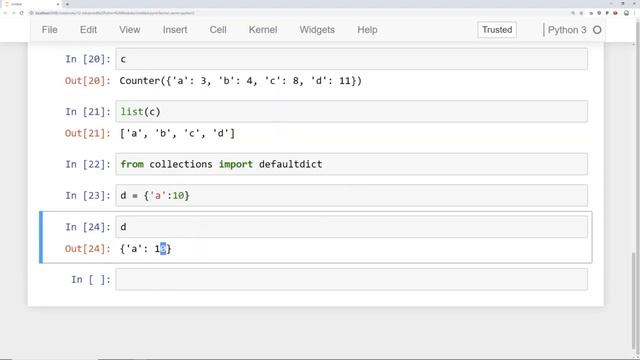Screen dimensions: 640x360
Task: Click the In [20]: prompt label
Action: coord(88,59)
